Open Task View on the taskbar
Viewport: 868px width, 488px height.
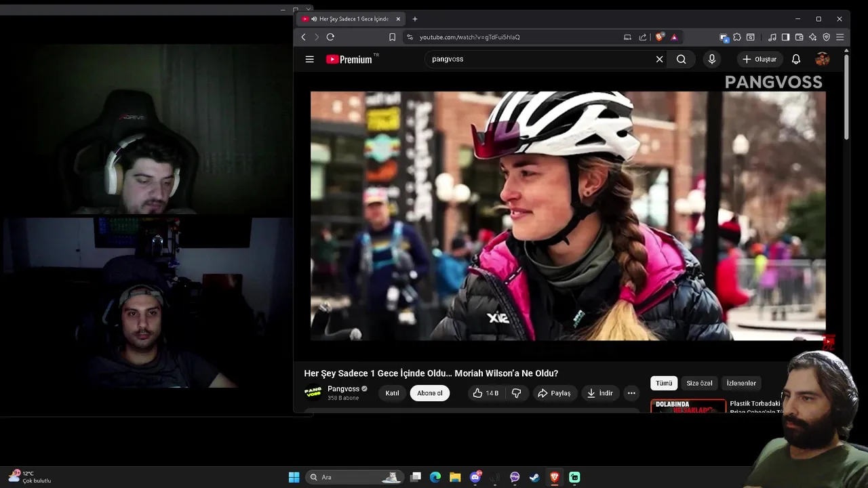[416, 477]
